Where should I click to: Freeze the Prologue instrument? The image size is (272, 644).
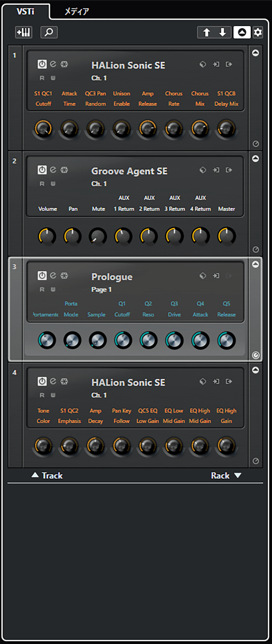tap(64, 275)
